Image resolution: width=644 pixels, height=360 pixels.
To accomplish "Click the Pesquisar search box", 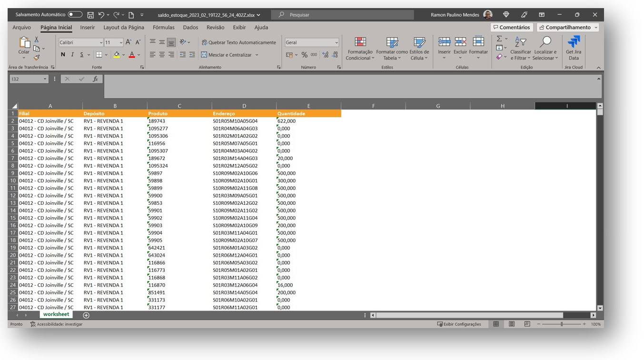I will click(343, 15).
